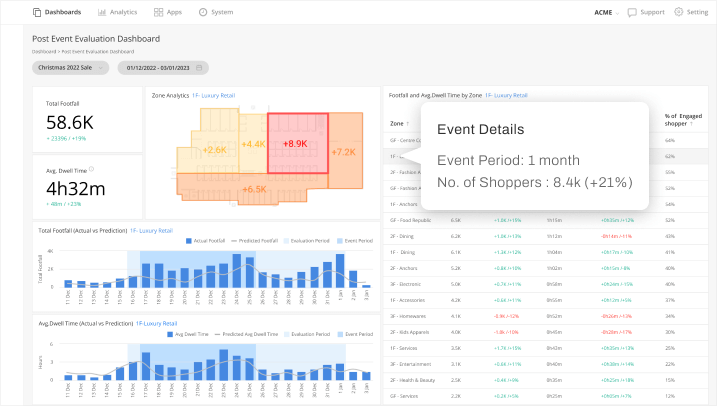Viewport: 717px width, 406px height.
Task: Click the 1 Jan bar in the Total Footfall chart
Action: [340, 271]
